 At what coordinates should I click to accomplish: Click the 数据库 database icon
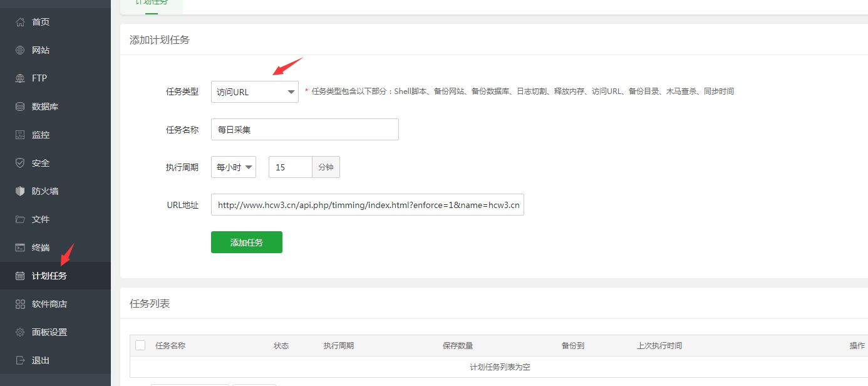tap(21, 106)
